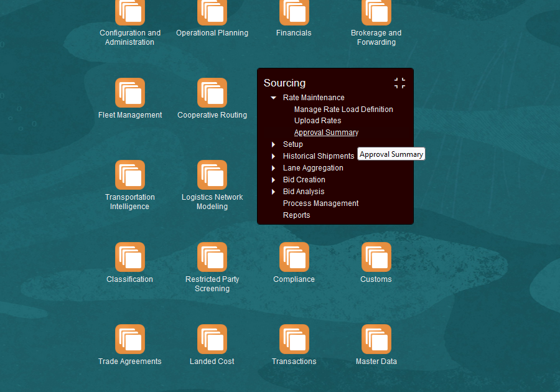Image resolution: width=560 pixels, height=392 pixels.
Task: Collapse the Rate Maintenance tree node
Action: coord(273,98)
